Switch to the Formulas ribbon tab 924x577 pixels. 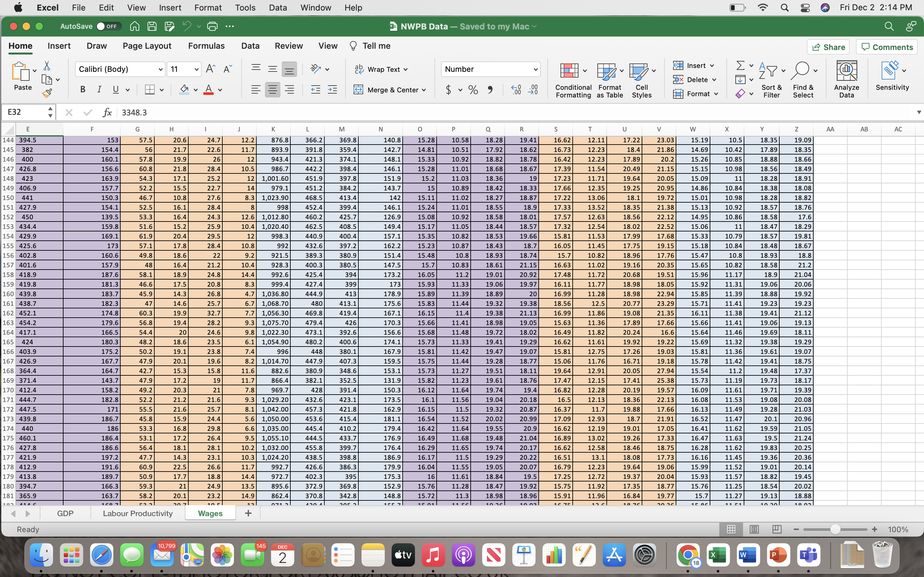206,46
